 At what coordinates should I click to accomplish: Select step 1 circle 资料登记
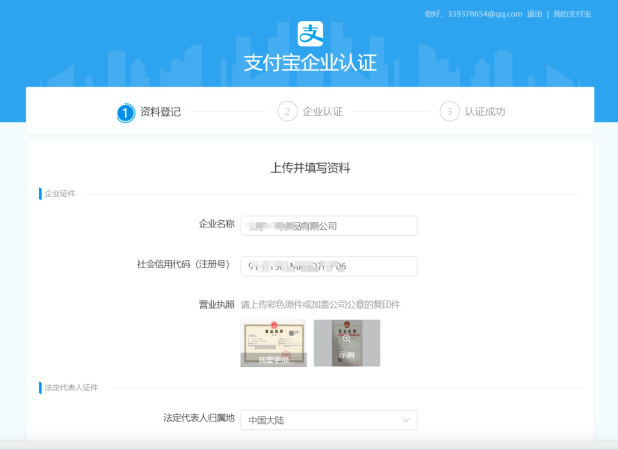click(x=125, y=112)
